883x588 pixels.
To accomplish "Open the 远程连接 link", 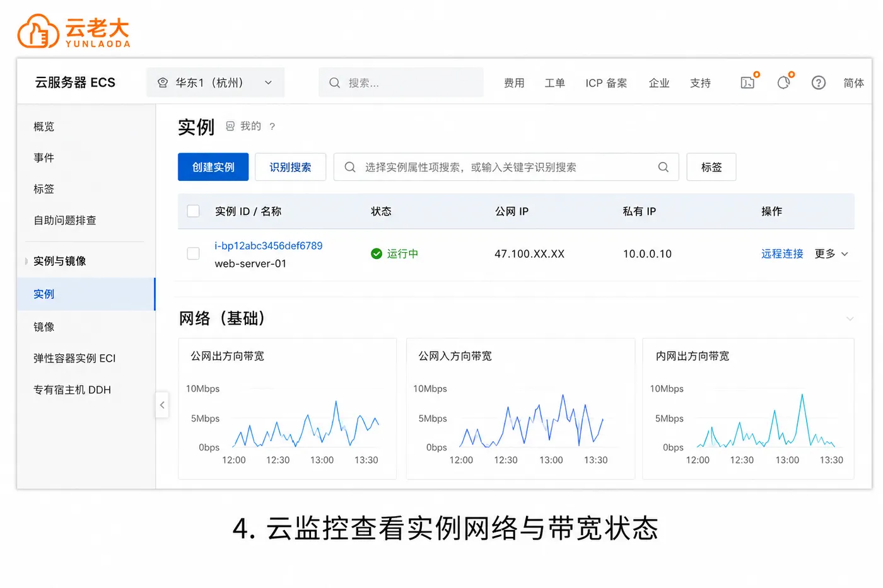I will point(782,253).
